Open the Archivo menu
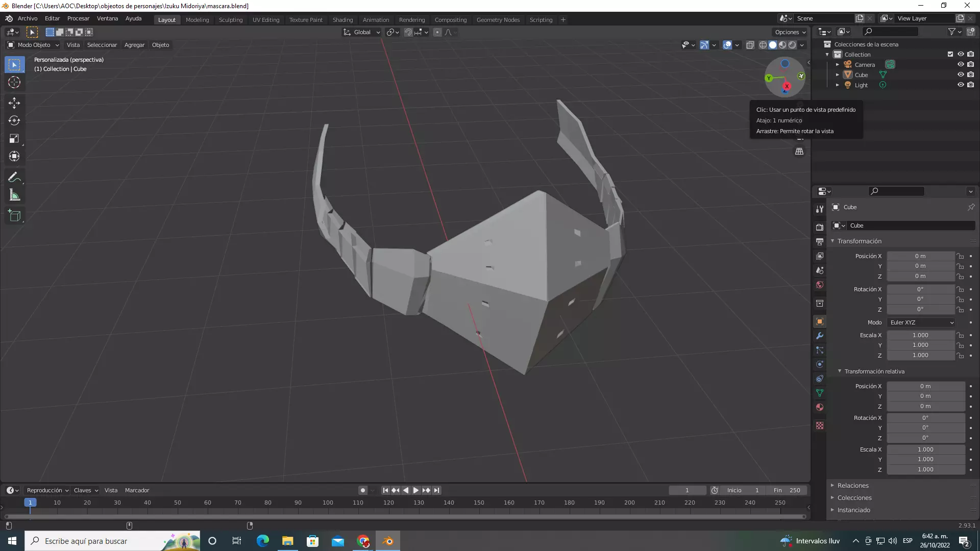Screen dimensions: 980x551 pyautogui.click(x=28, y=18)
